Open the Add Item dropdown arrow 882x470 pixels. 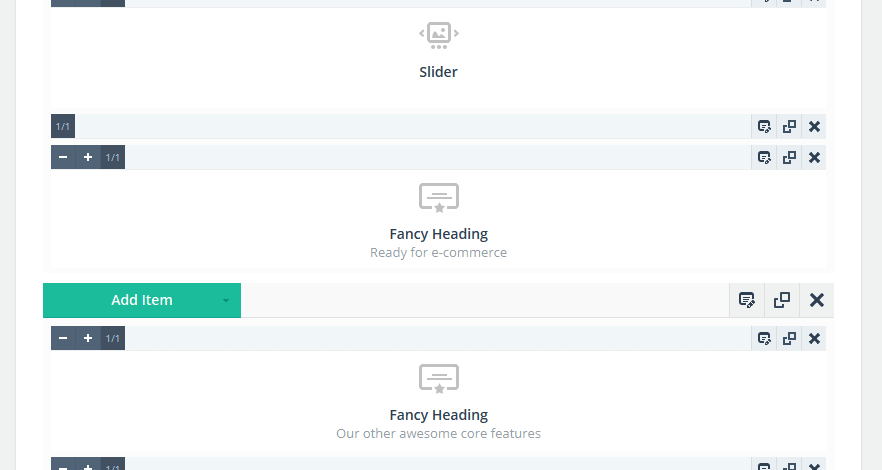pos(226,300)
